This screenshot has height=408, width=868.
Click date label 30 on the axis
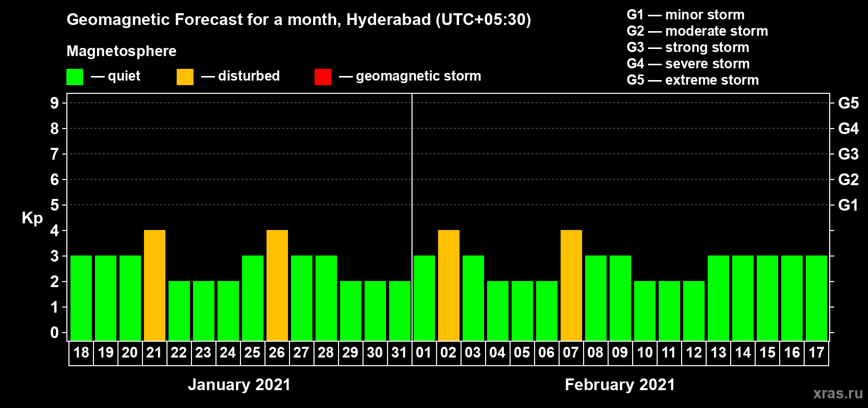pyautogui.click(x=375, y=353)
